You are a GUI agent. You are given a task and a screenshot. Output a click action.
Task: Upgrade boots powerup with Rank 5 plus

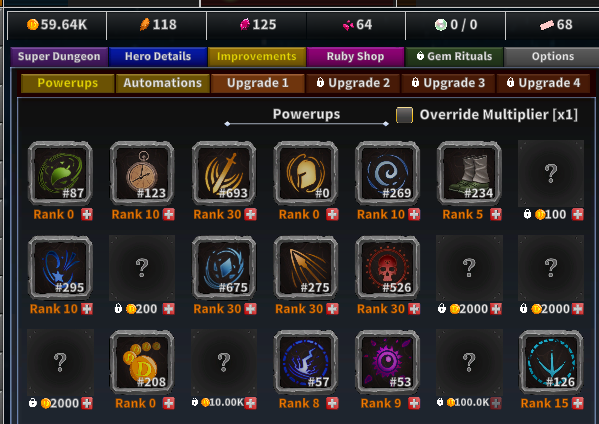coord(496,215)
